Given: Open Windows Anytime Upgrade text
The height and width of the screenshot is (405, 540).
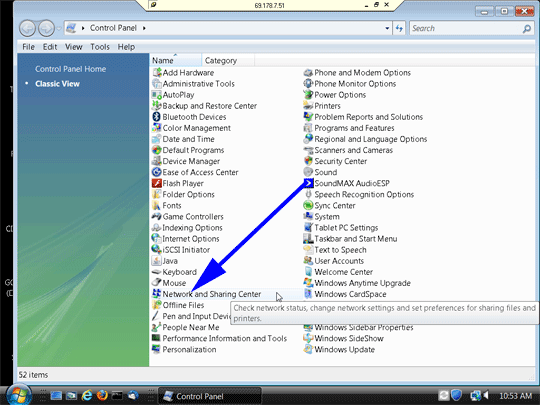Looking at the screenshot, I should [x=362, y=283].
